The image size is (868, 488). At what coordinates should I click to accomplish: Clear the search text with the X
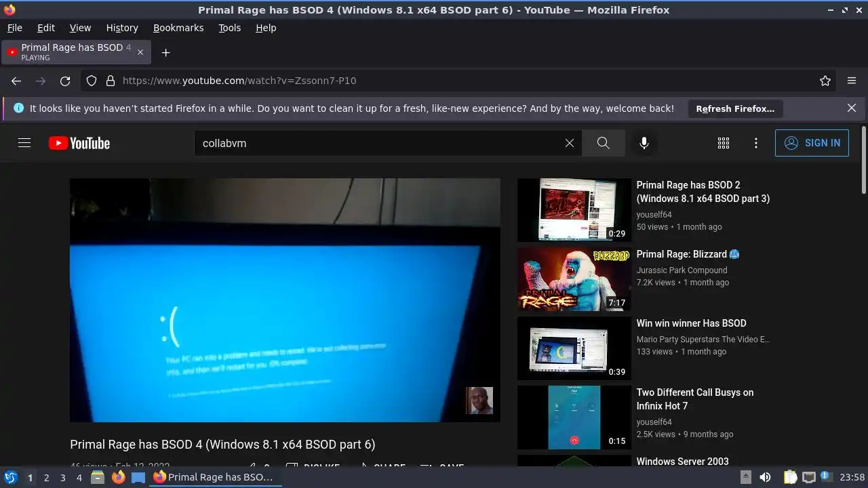[570, 143]
